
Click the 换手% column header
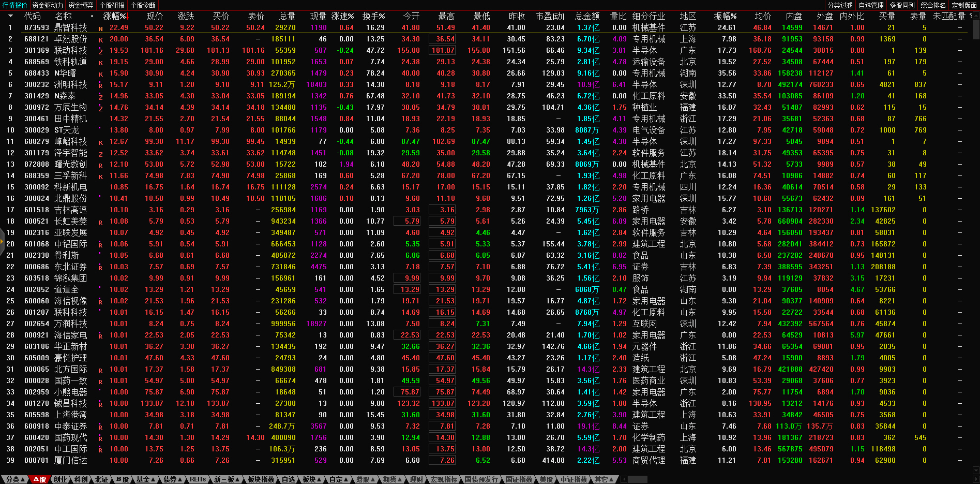[373, 16]
